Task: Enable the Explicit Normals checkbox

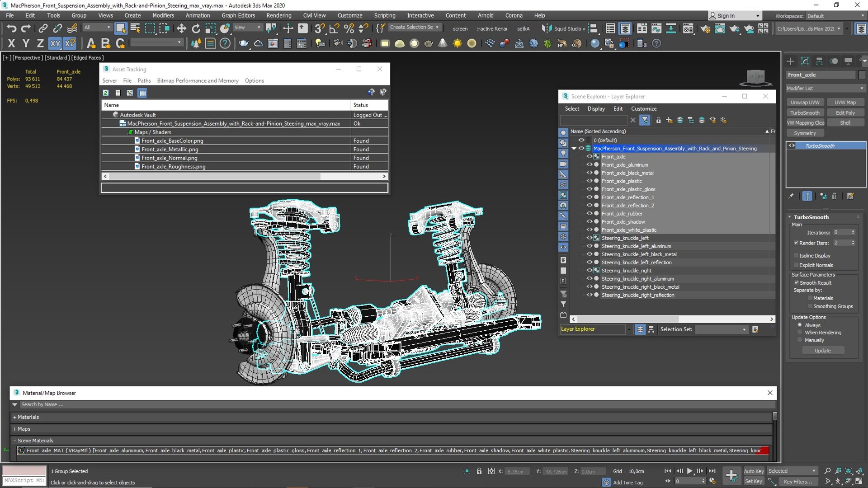Action: click(797, 265)
